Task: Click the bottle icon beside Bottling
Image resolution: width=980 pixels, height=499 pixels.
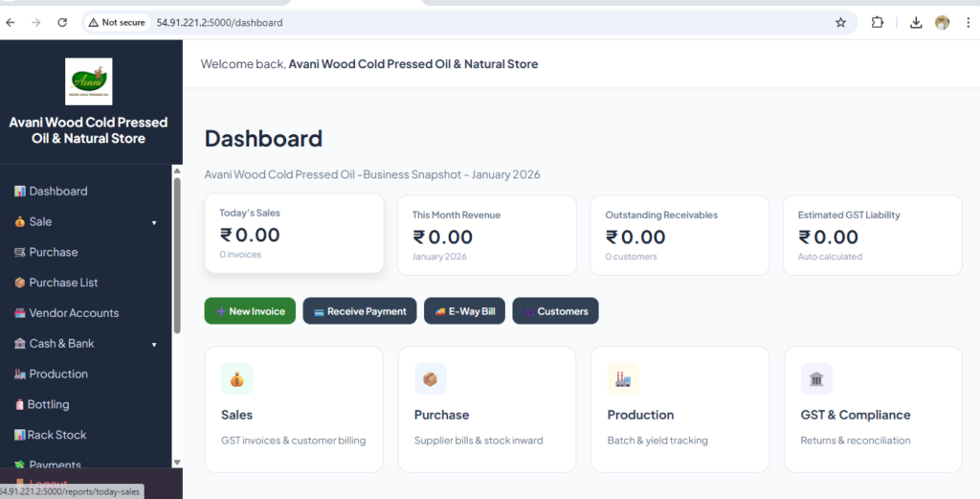Action: point(19,404)
